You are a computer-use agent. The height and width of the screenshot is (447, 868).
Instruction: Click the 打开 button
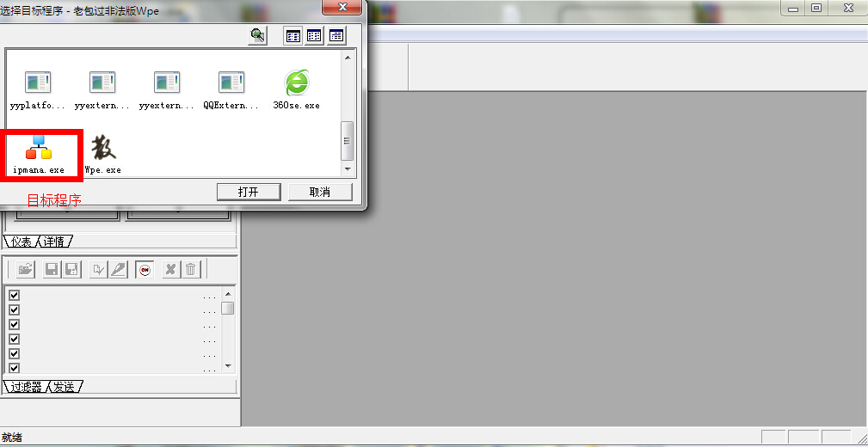click(x=248, y=192)
